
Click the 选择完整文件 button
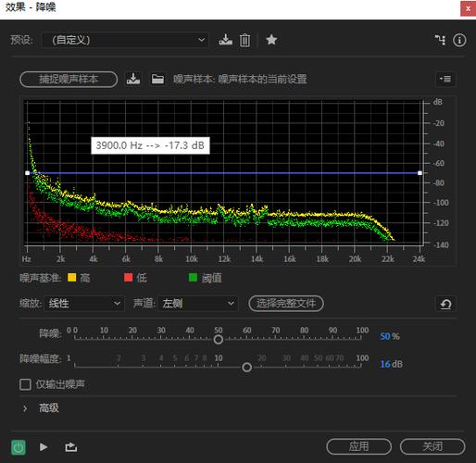pyautogui.click(x=286, y=304)
